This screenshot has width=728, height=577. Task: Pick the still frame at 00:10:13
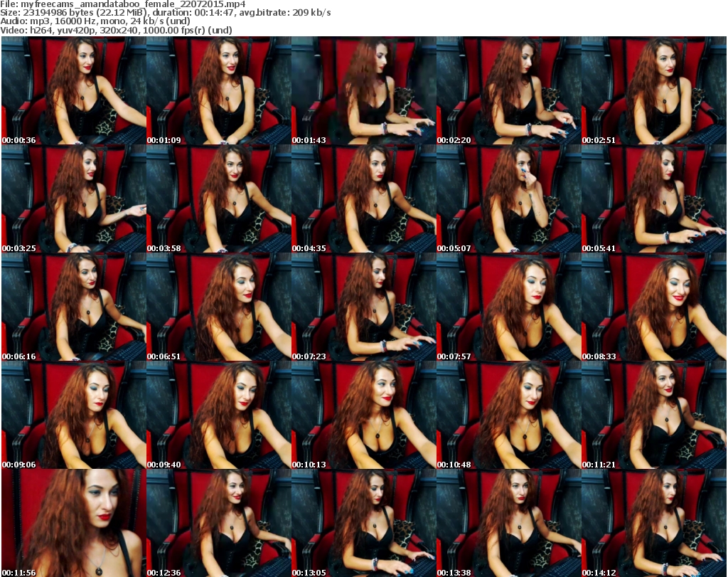(363, 415)
